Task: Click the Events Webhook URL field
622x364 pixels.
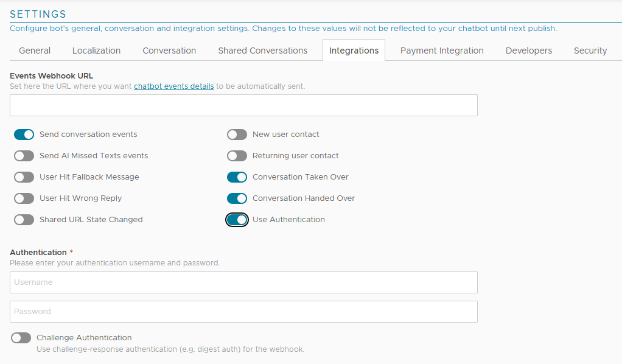Action: (243, 105)
